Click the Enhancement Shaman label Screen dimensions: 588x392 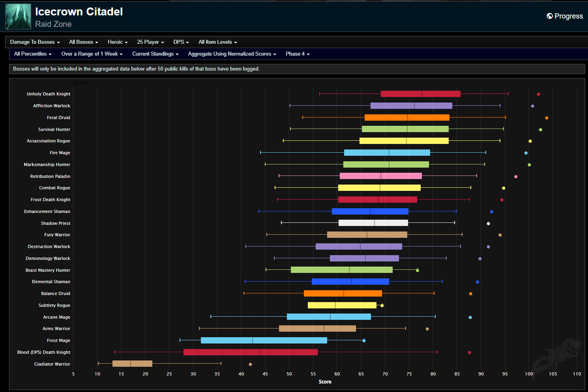[47, 211]
